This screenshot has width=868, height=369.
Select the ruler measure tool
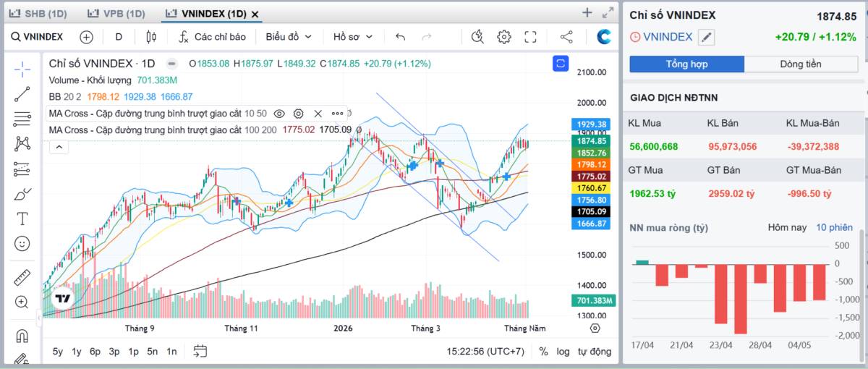coord(22,277)
